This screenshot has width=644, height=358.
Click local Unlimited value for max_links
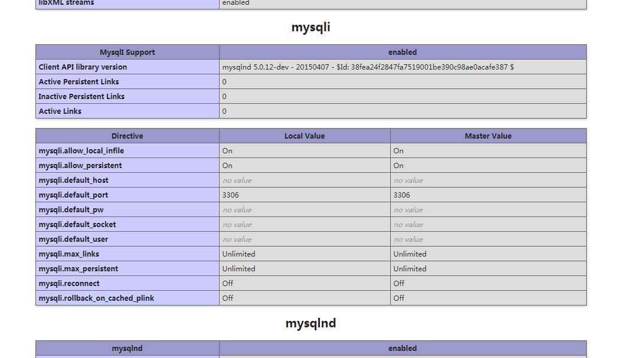pos(238,254)
